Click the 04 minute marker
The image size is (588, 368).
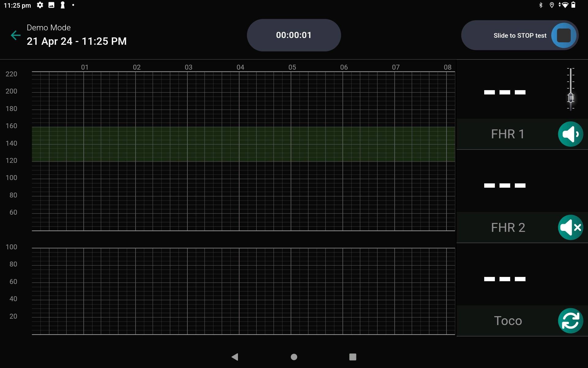(240, 67)
